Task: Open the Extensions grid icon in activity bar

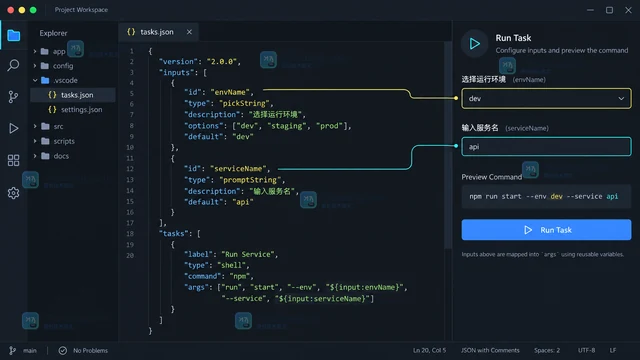Action: [x=13, y=160]
